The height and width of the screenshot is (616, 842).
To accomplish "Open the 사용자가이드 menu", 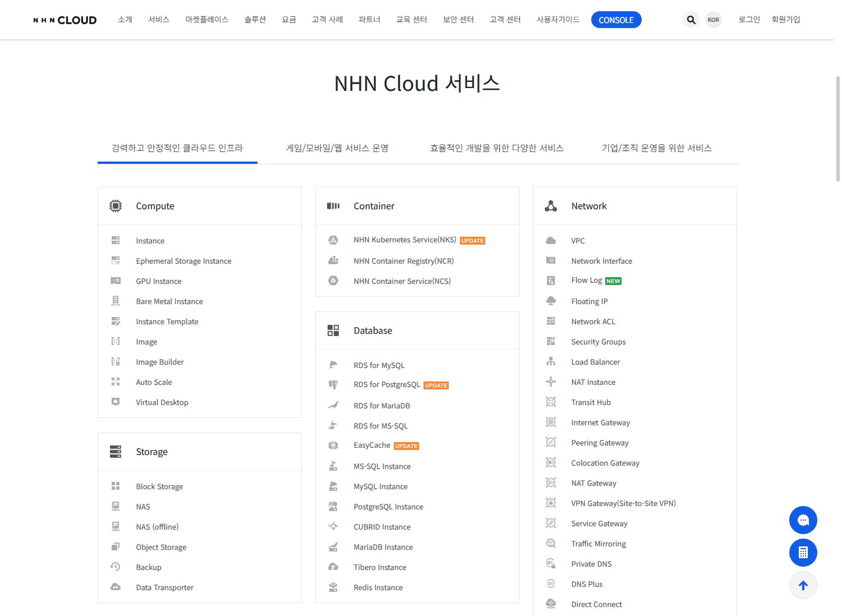I will tap(558, 20).
